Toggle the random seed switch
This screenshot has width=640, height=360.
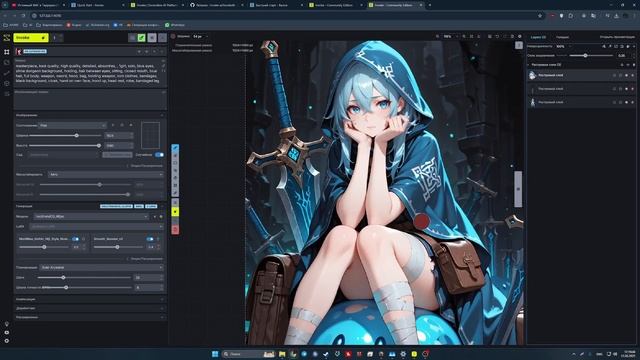coord(159,155)
